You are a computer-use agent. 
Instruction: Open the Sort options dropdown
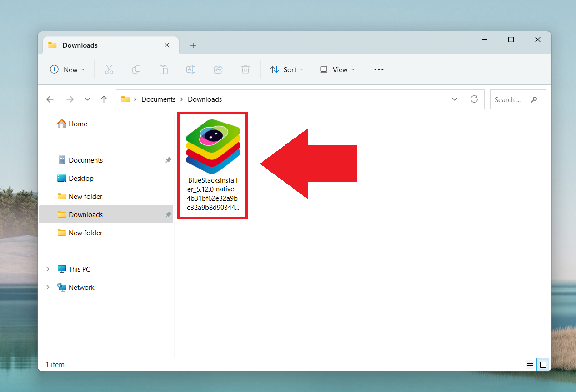[287, 69]
